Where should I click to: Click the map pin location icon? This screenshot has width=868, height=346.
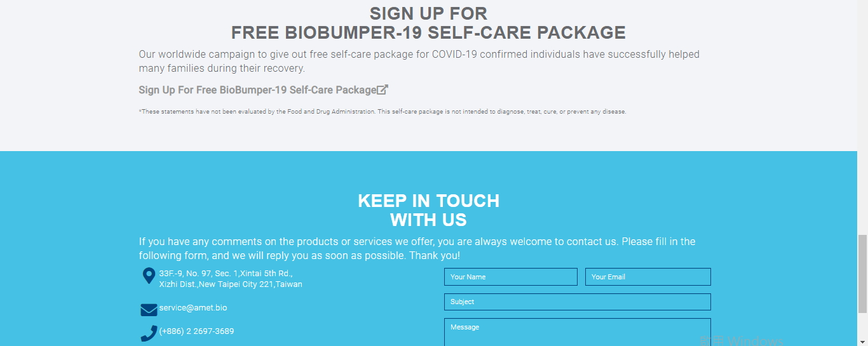point(149,276)
